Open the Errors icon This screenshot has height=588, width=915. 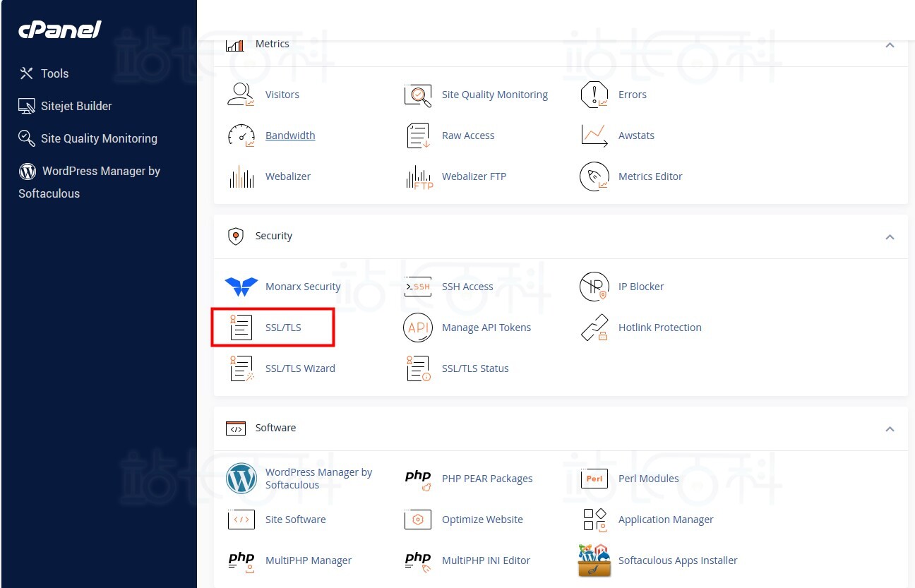594,95
